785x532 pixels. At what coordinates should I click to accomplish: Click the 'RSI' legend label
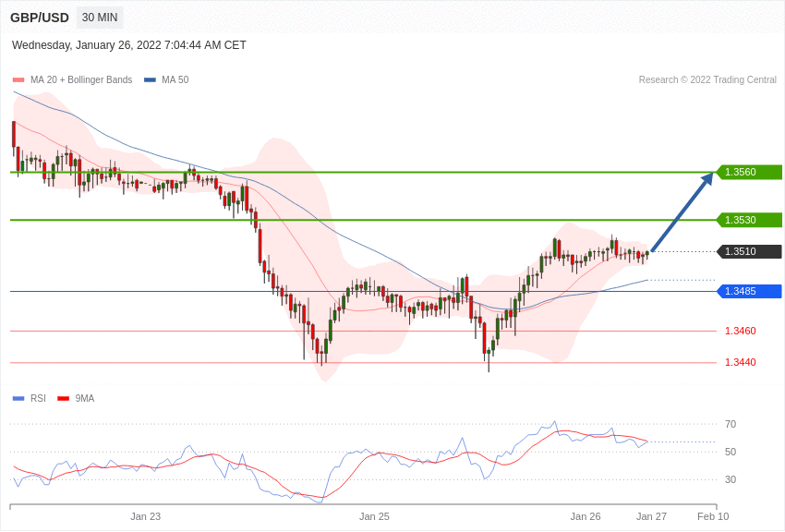coord(38,398)
